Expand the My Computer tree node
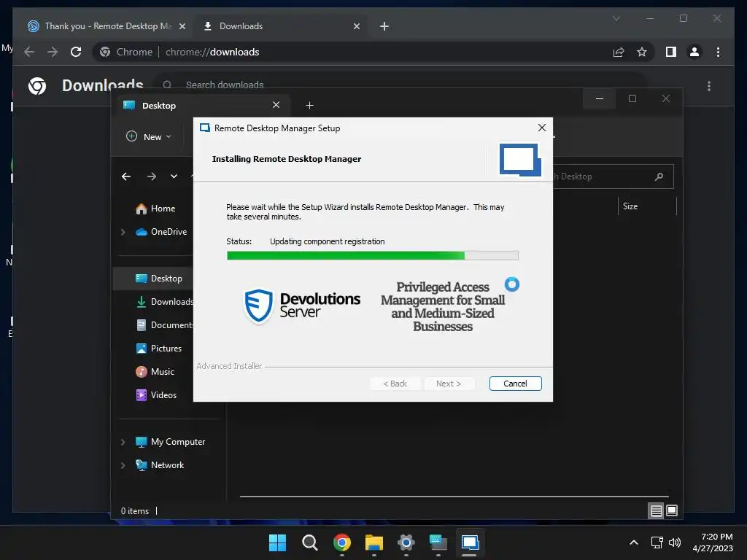Screen dimensions: 747x560 pos(123,442)
